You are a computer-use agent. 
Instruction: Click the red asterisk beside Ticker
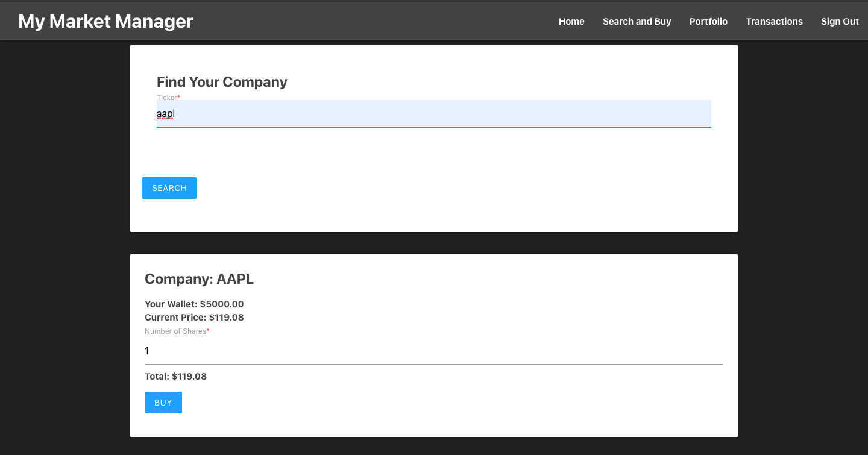click(179, 97)
